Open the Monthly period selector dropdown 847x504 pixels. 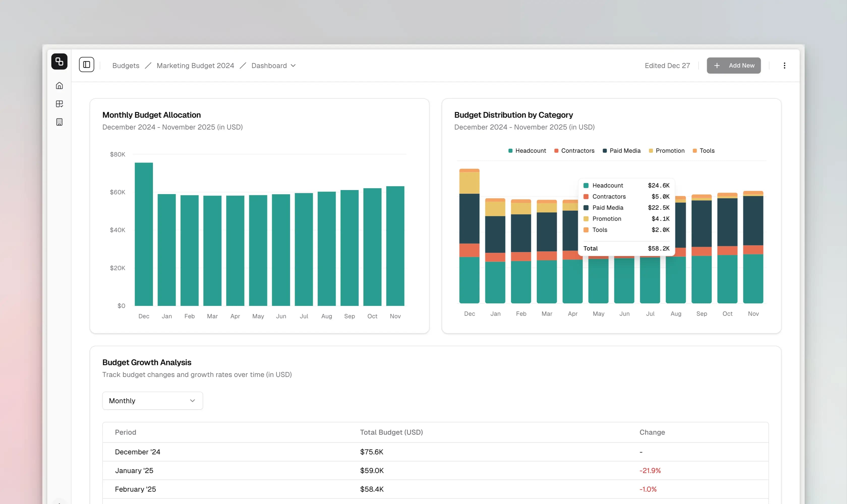point(152,400)
